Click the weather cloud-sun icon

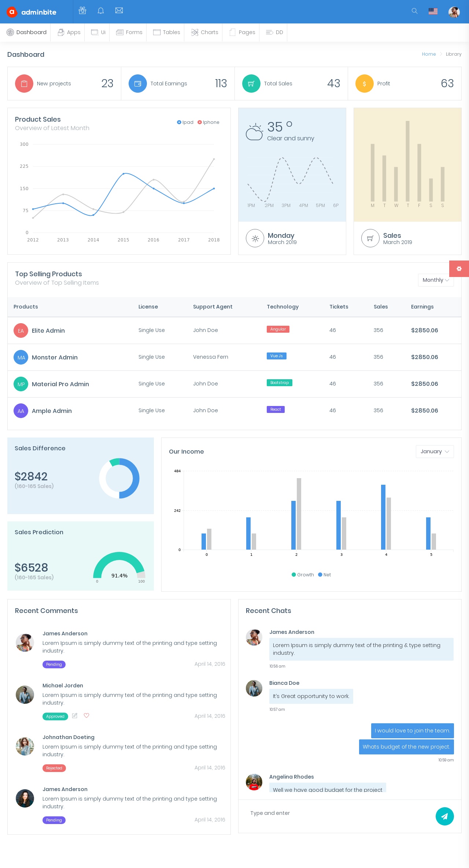click(254, 132)
